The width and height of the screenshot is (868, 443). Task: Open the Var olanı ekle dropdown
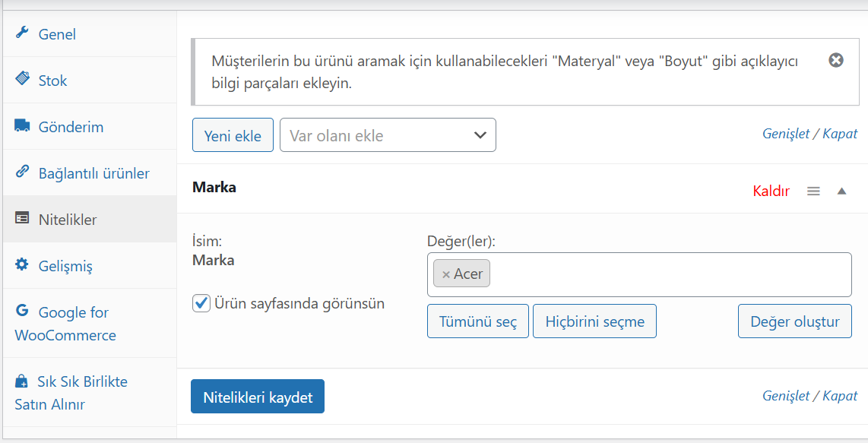[x=388, y=135]
